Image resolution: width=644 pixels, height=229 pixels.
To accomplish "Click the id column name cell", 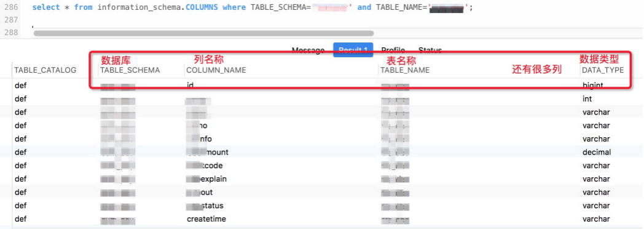I will tap(190, 85).
